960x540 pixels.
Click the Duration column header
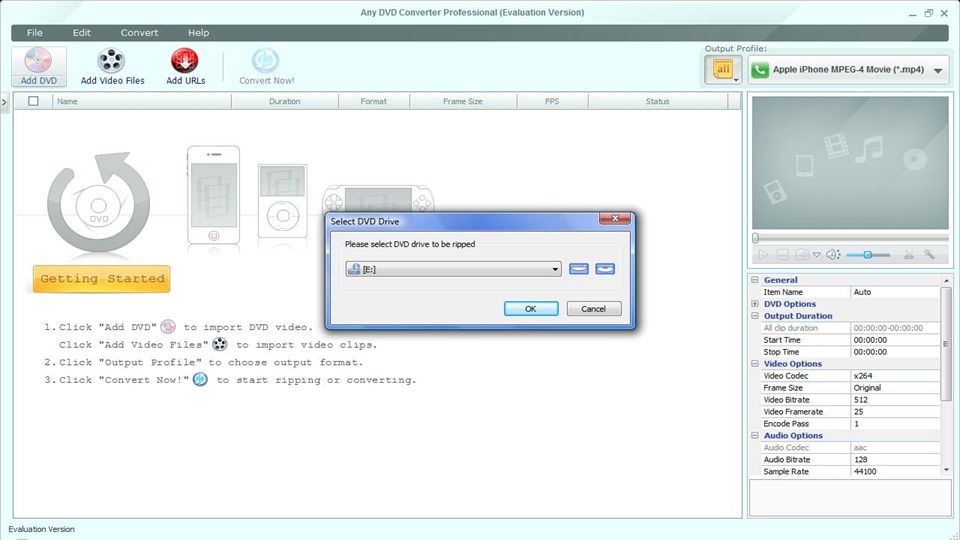coord(285,101)
